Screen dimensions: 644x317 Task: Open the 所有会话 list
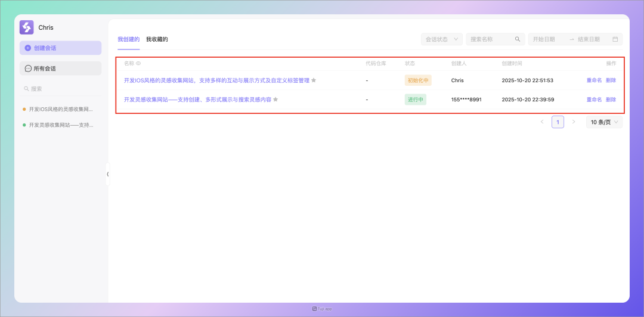click(x=60, y=69)
